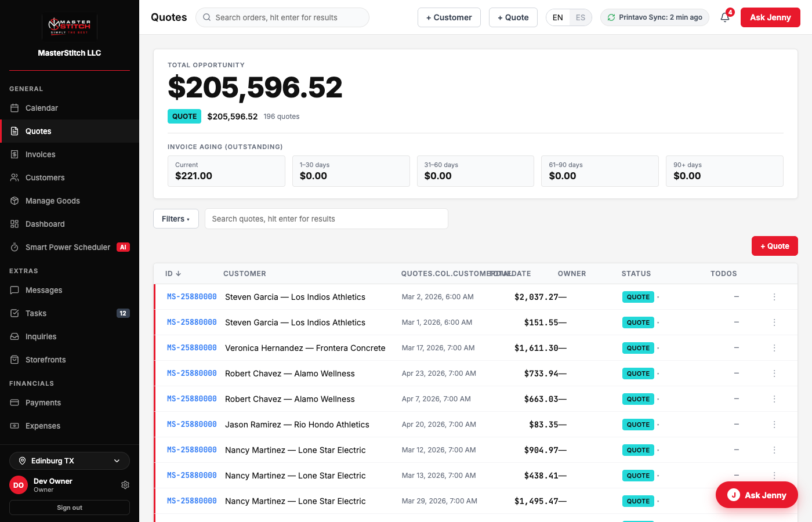
Task: Open the floating Ask Jenny chat
Action: pos(757,495)
